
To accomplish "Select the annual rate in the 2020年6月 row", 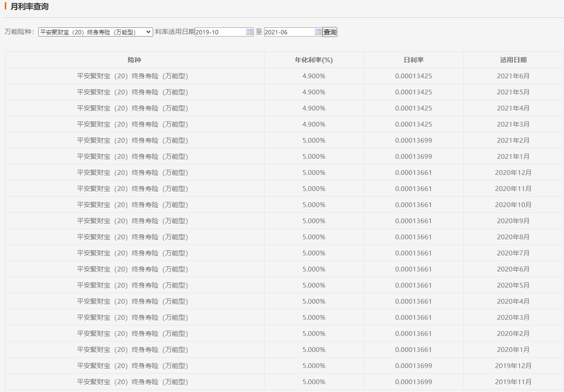I will tap(314, 269).
